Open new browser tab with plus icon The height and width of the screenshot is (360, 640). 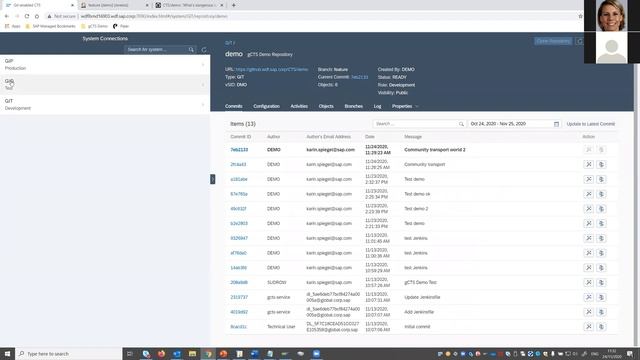click(233, 5)
